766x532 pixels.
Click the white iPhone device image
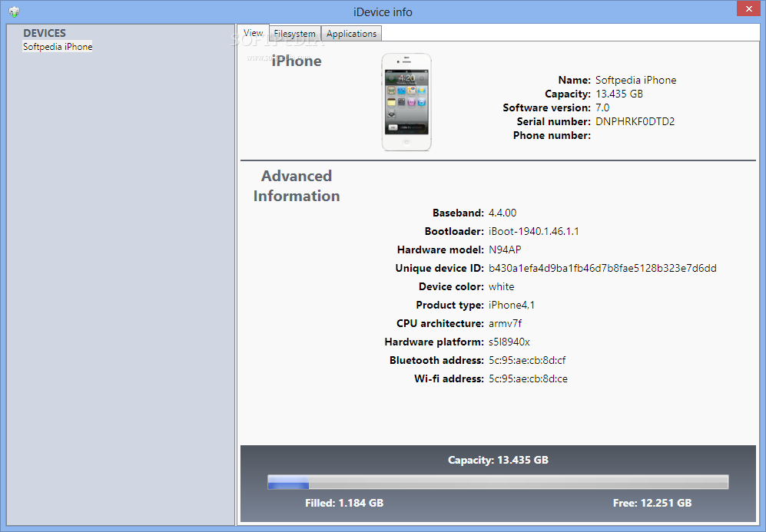pyautogui.click(x=406, y=102)
